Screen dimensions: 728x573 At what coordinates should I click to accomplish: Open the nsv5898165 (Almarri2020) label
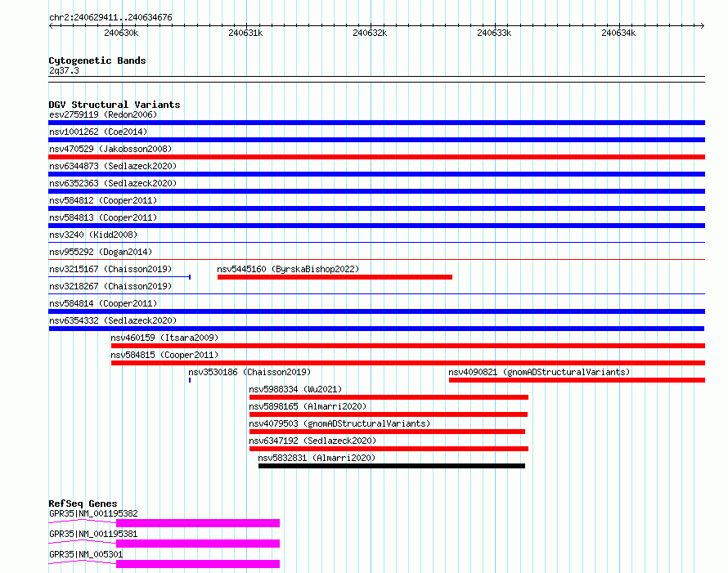click(x=308, y=406)
